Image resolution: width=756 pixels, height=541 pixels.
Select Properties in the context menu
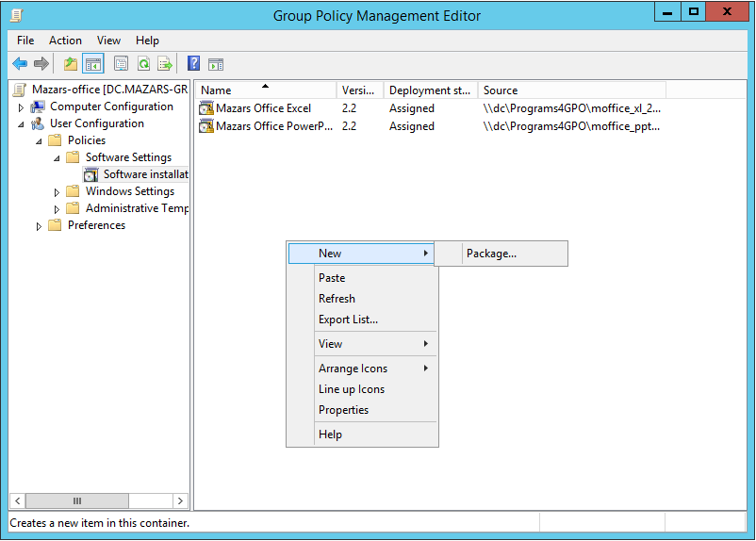pyautogui.click(x=363, y=410)
